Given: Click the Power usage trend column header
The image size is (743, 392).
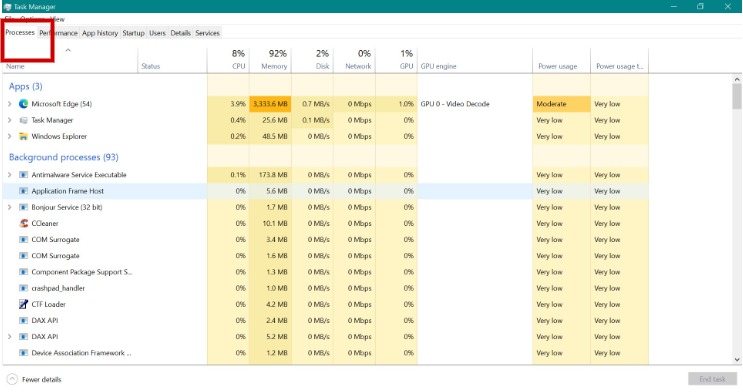Looking at the screenshot, I should click(619, 60).
